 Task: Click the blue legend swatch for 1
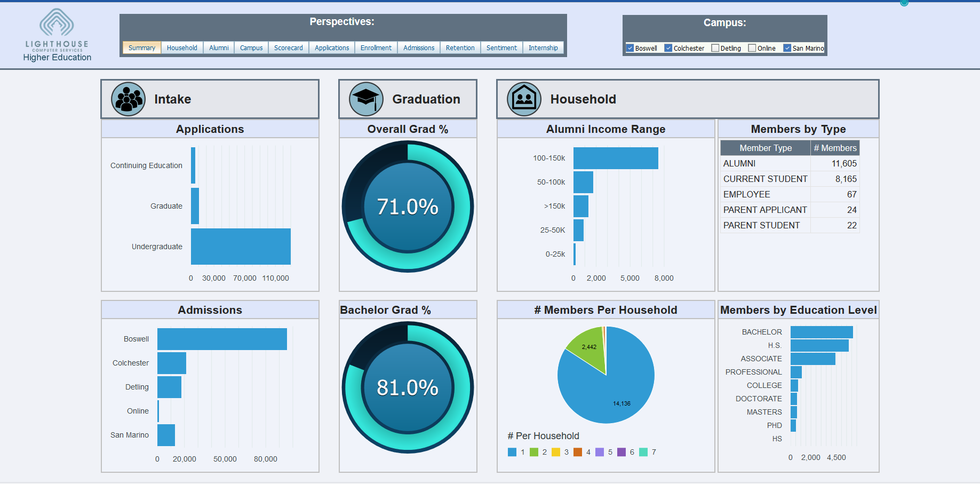[x=512, y=452]
